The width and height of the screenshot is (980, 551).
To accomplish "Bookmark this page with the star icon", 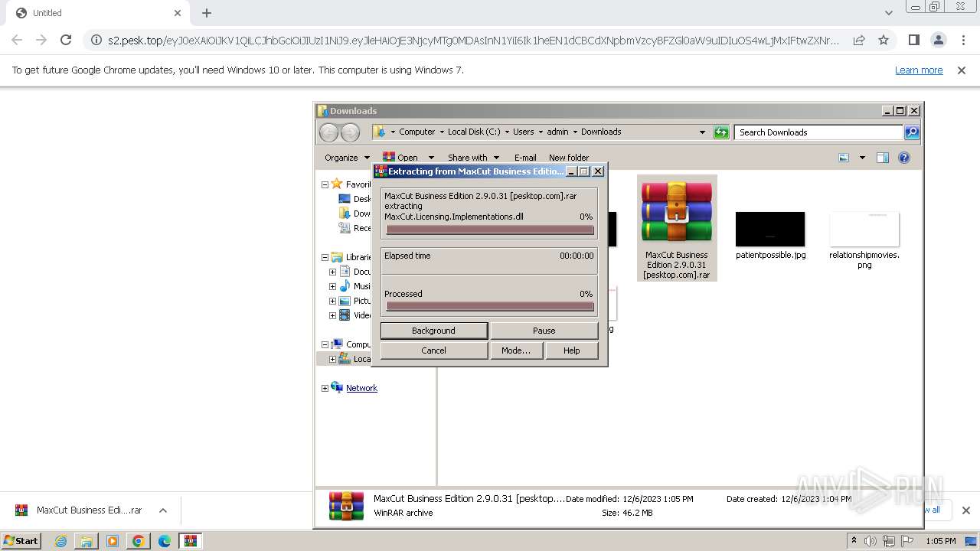I will pyautogui.click(x=884, y=40).
